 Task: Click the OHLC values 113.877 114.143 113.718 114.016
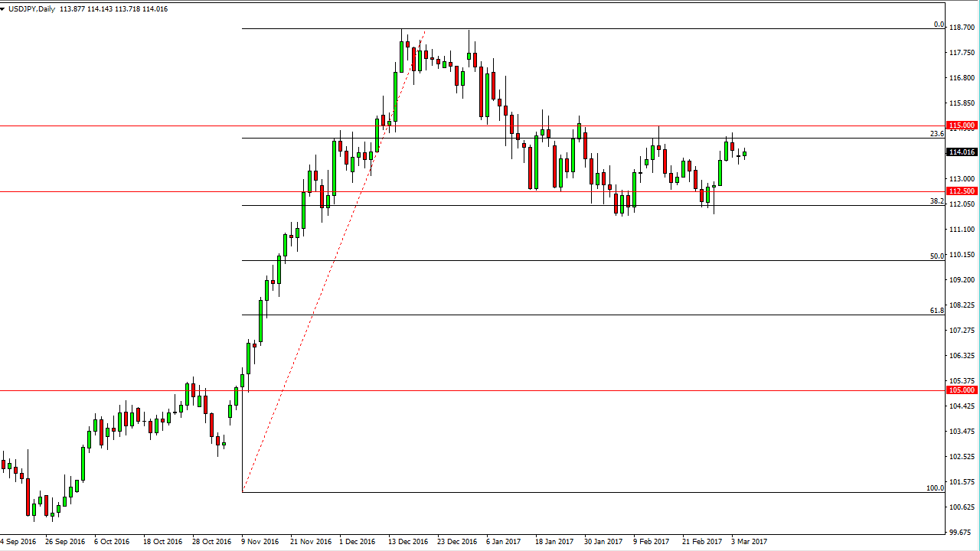point(113,8)
